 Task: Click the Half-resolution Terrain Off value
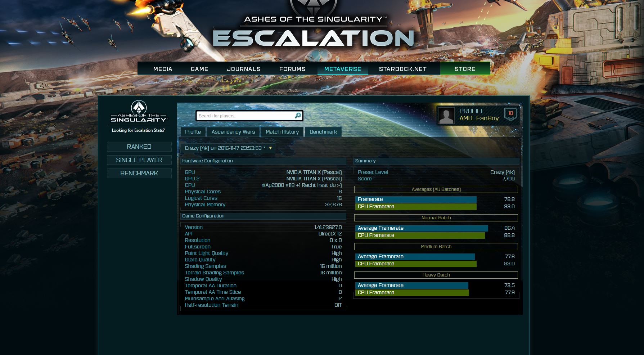pos(338,305)
